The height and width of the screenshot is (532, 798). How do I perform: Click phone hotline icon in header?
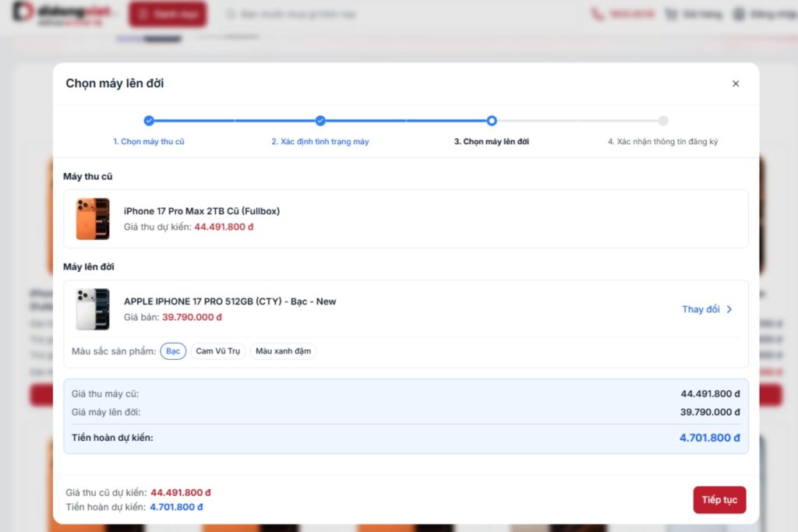(x=597, y=14)
